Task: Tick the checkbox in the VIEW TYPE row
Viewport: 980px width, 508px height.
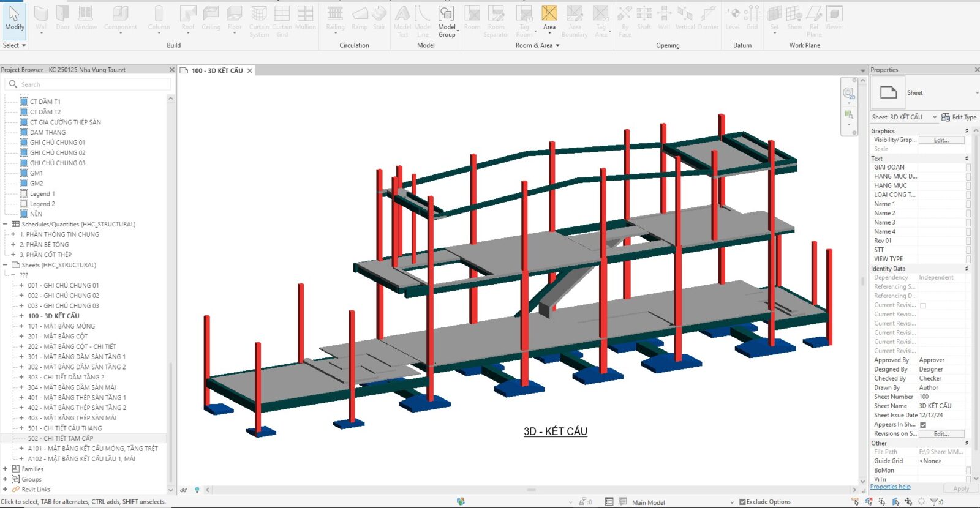Action: (x=968, y=259)
